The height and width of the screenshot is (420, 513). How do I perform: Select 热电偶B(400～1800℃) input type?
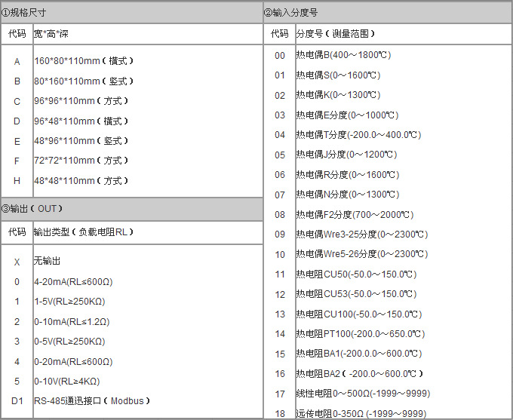[x=343, y=55]
